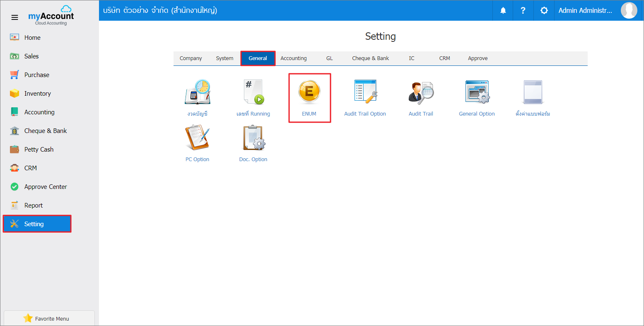Click the Home sidebar icon
Viewport: 644px width, 326px height.
tap(14, 37)
